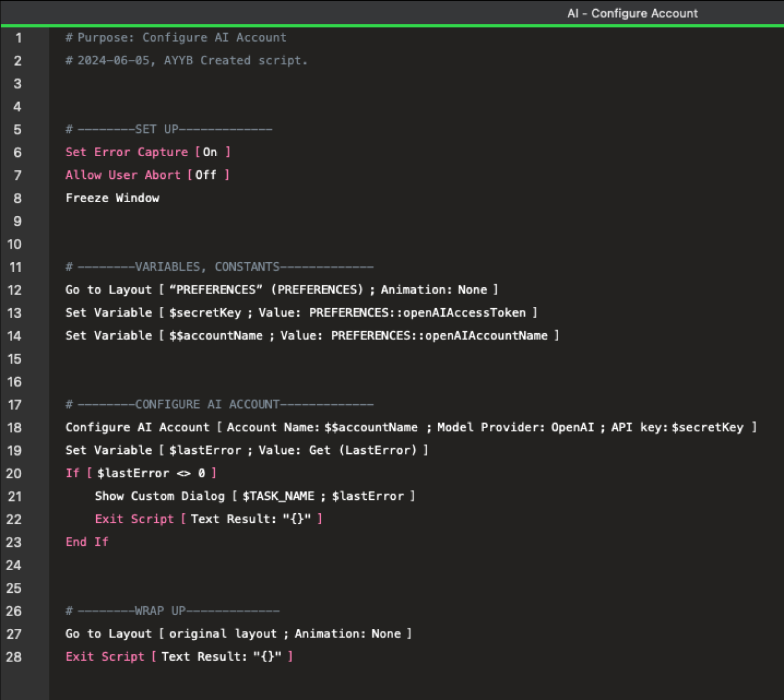Image resolution: width=784 pixels, height=700 pixels.
Task: Select the If condition checking $lastError
Action: pos(142,473)
